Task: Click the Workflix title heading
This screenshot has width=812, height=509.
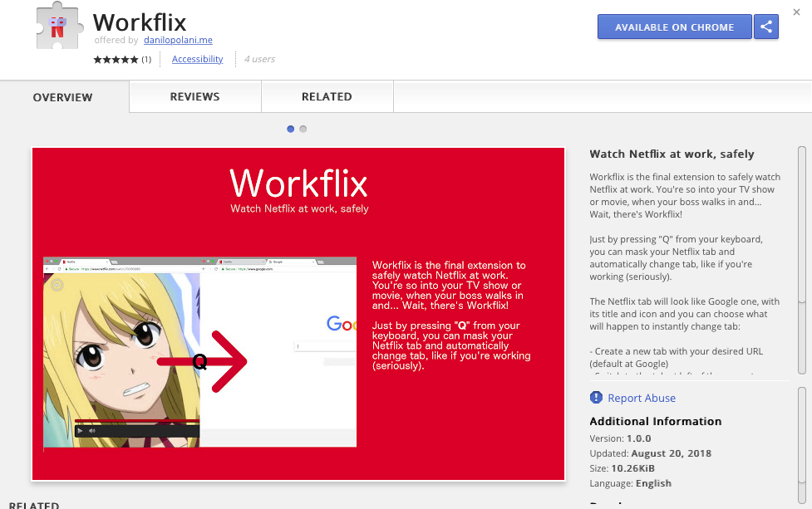Action: (140, 22)
